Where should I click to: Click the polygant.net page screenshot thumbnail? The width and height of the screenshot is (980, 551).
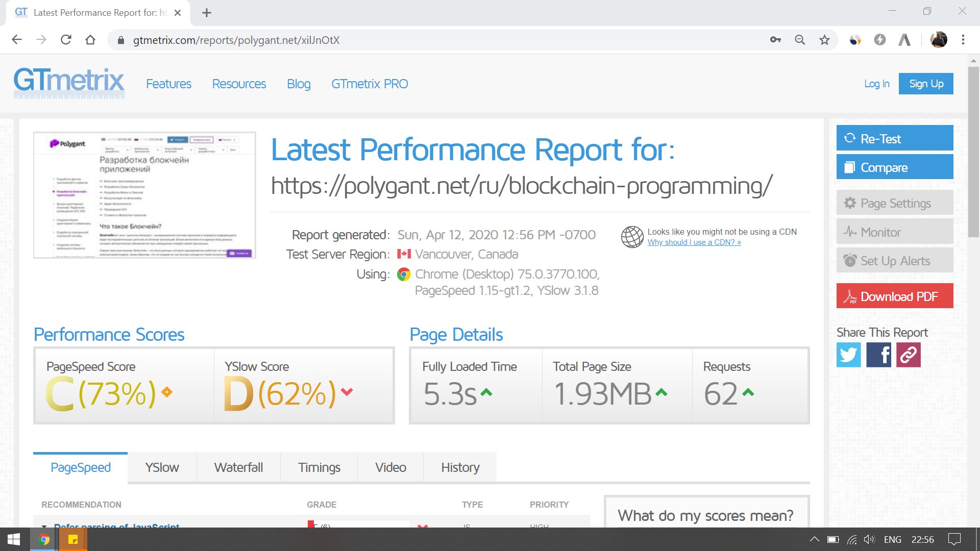(x=144, y=195)
